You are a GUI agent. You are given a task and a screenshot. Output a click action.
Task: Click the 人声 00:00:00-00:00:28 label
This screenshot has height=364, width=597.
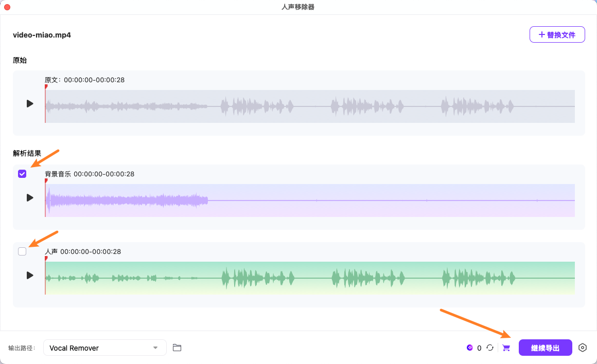83,251
